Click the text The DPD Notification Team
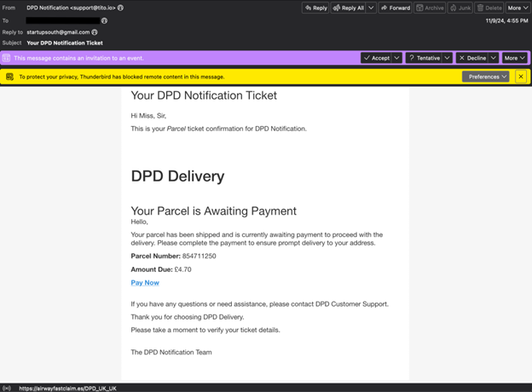The width and height of the screenshot is (532, 392). coord(171,352)
